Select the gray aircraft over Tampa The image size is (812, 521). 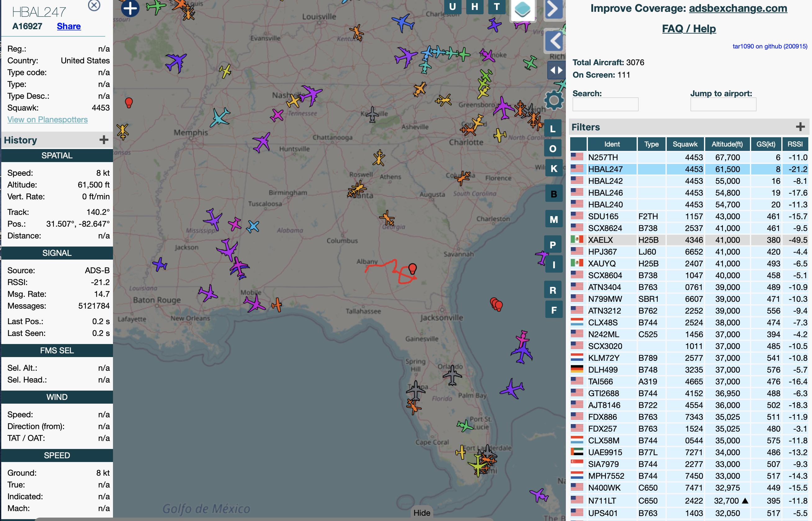(x=415, y=390)
